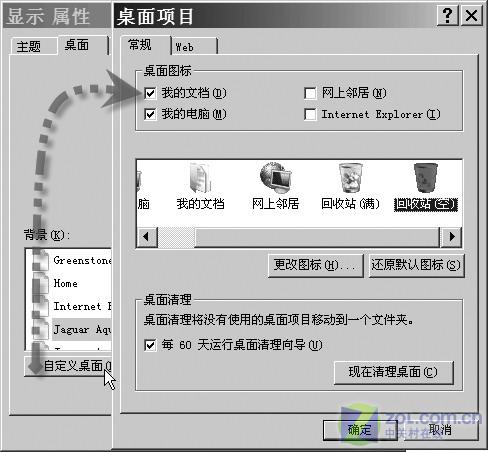Click the 还原默认图标 button
This screenshot has width=488, height=452.
point(416,266)
